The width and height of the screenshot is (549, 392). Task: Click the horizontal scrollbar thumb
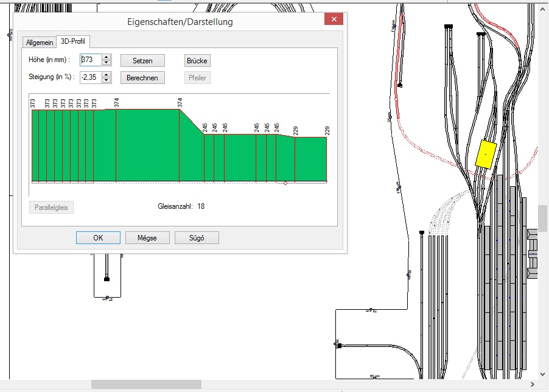tap(146, 385)
